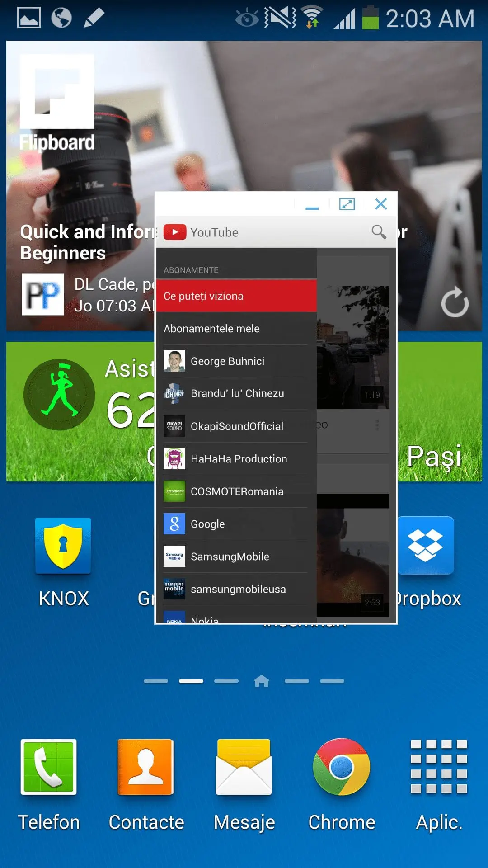Screen dimensions: 488x868
Task: Open the KNOX app
Action: click(x=63, y=546)
